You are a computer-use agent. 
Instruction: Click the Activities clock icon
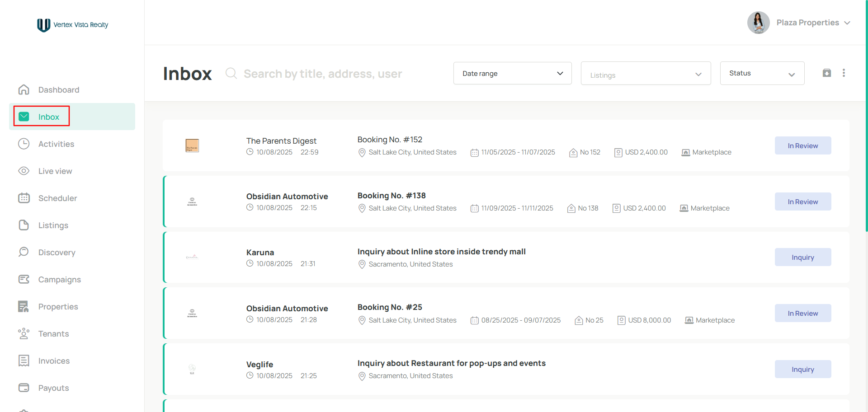[x=24, y=144]
